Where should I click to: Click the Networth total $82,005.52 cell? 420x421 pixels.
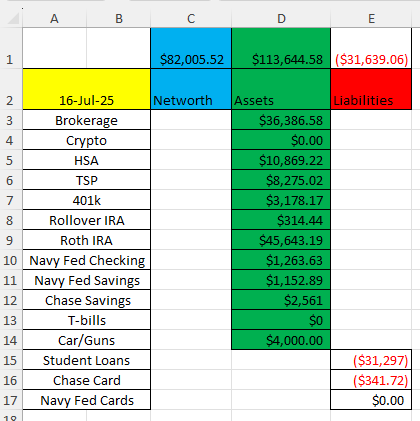[191, 48]
